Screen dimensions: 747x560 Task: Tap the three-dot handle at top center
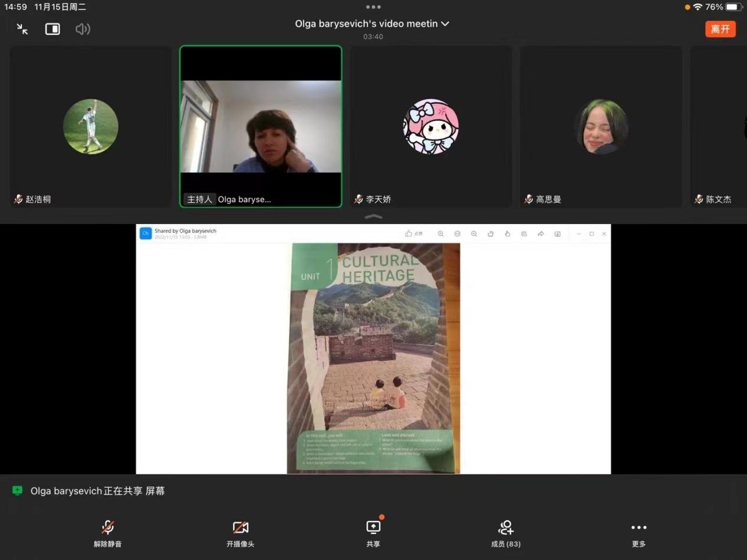point(373,7)
